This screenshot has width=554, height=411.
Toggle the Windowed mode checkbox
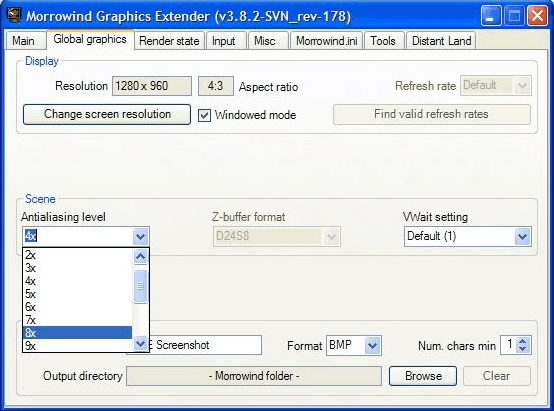point(205,115)
